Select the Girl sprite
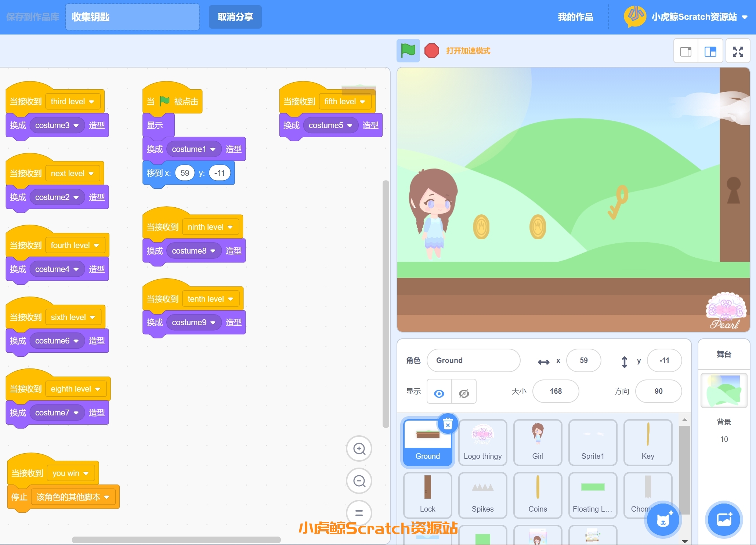Viewport: 756px width, 545px height. pyautogui.click(x=538, y=442)
